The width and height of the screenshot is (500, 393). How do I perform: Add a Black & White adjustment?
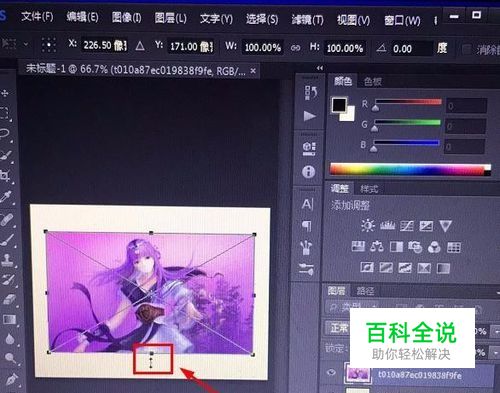click(396, 247)
